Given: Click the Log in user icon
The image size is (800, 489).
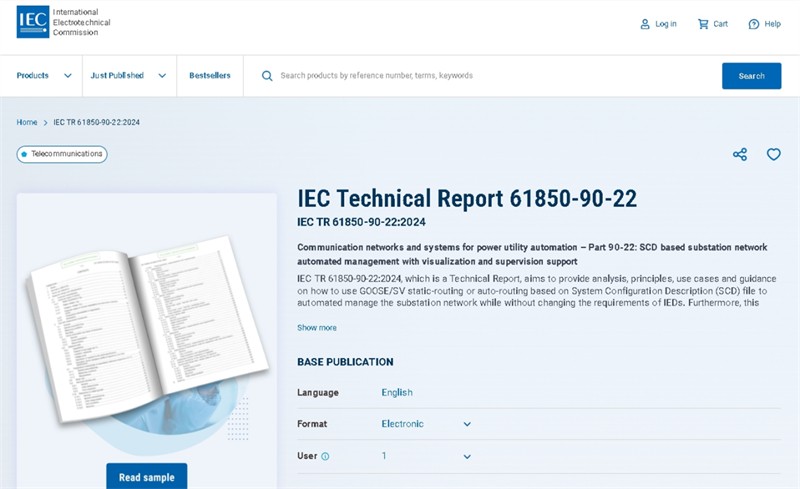Looking at the screenshot, I should tap(645, 24).
